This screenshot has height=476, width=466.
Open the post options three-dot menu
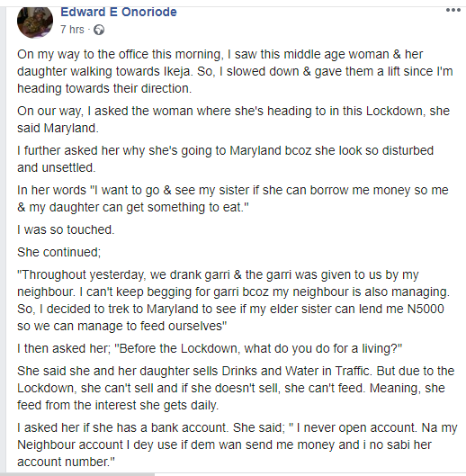tap(453, 10)
